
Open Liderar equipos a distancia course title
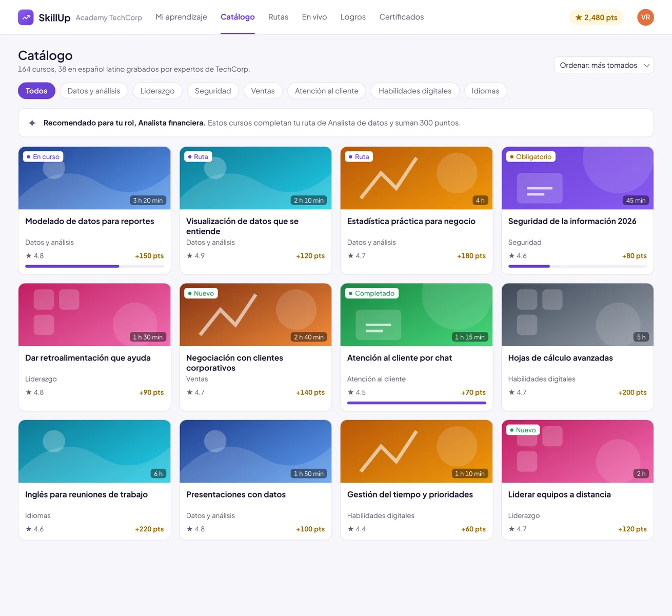(x=560, y=494)
